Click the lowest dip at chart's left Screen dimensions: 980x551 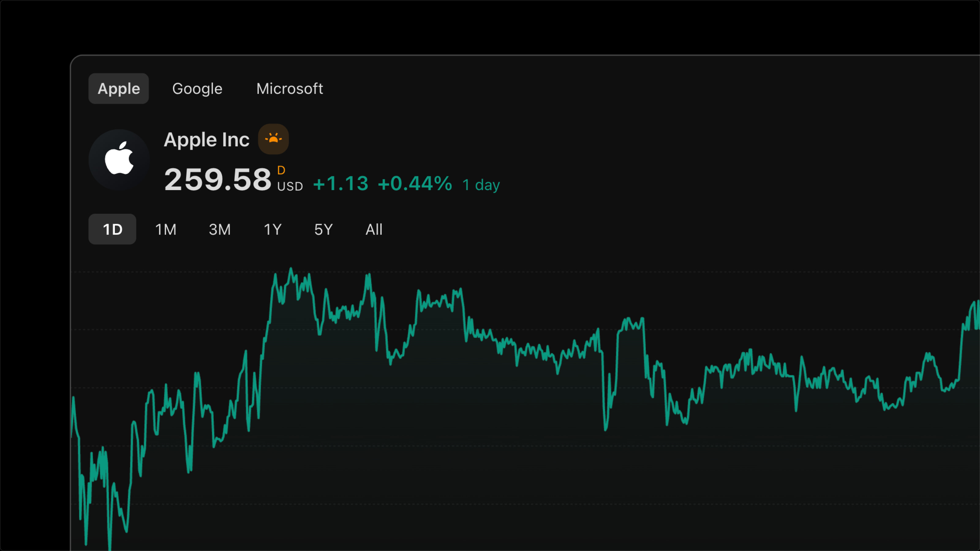(x=110, y=548)
